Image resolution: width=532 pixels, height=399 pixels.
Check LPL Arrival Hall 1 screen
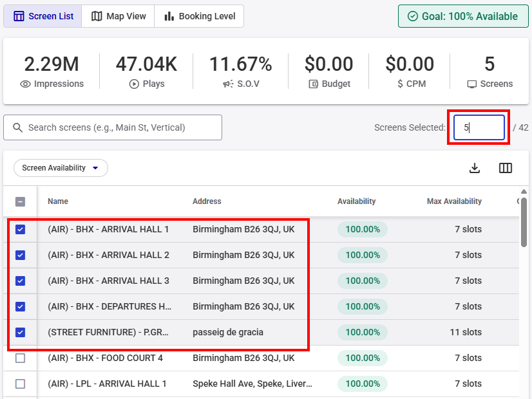tap(20, 384)
